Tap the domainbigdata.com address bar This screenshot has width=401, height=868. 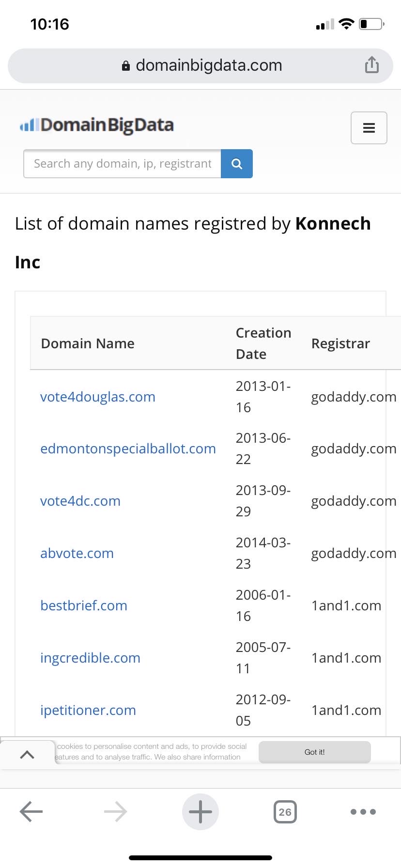coord(200,65)
